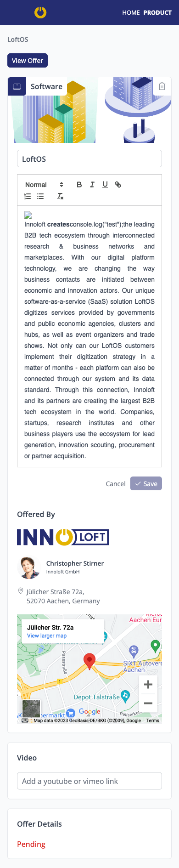Open the HOME navigation item

[x=131, y=12]
